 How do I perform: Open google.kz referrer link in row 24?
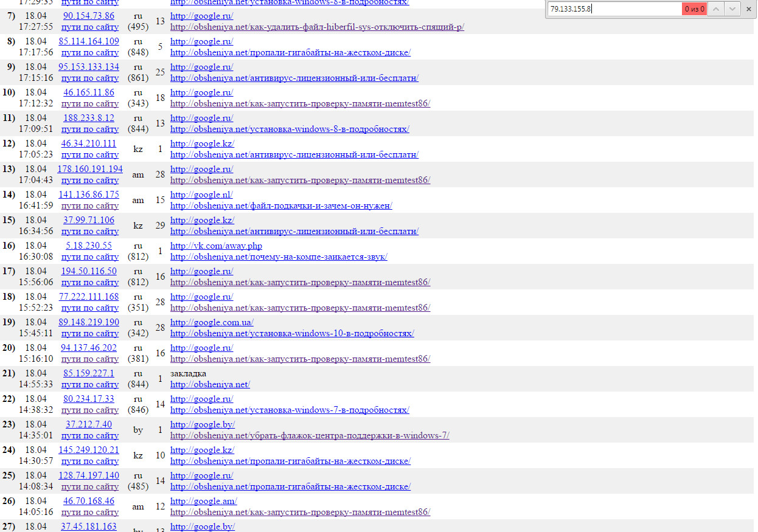202,450
